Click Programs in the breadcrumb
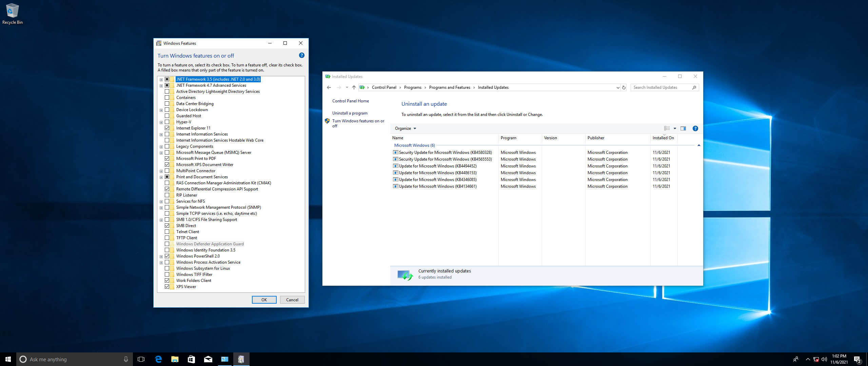This screenshot has height=366, width=868. point(413,87)
